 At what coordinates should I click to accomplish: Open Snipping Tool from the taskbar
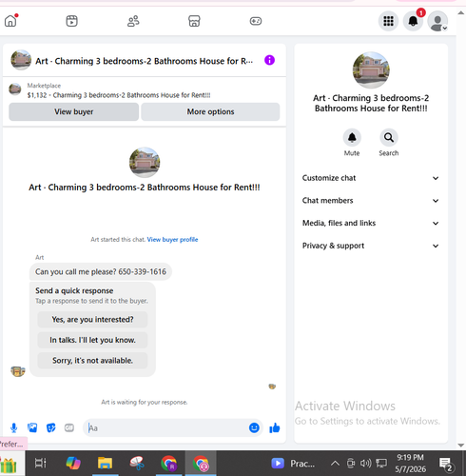click(x=137, y=464)
